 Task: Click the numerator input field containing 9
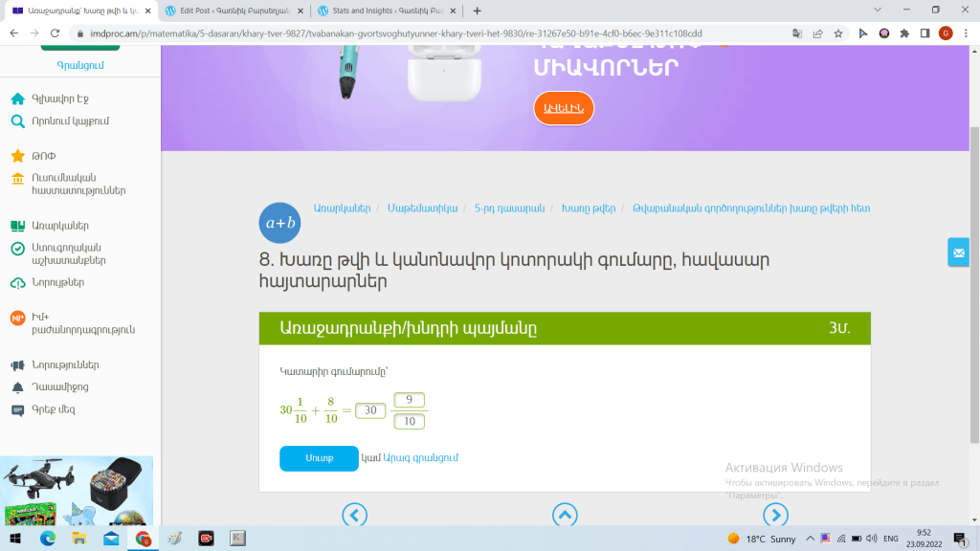[409, 400]
